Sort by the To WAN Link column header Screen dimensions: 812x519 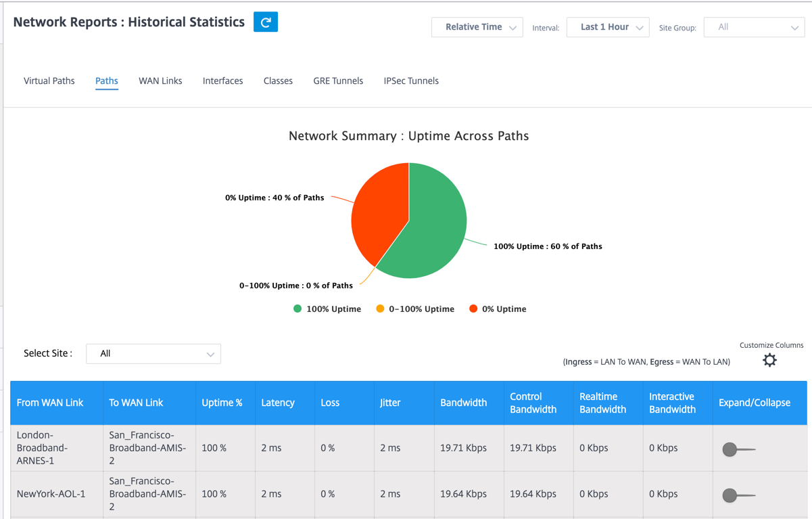click(x=149, y=403)
